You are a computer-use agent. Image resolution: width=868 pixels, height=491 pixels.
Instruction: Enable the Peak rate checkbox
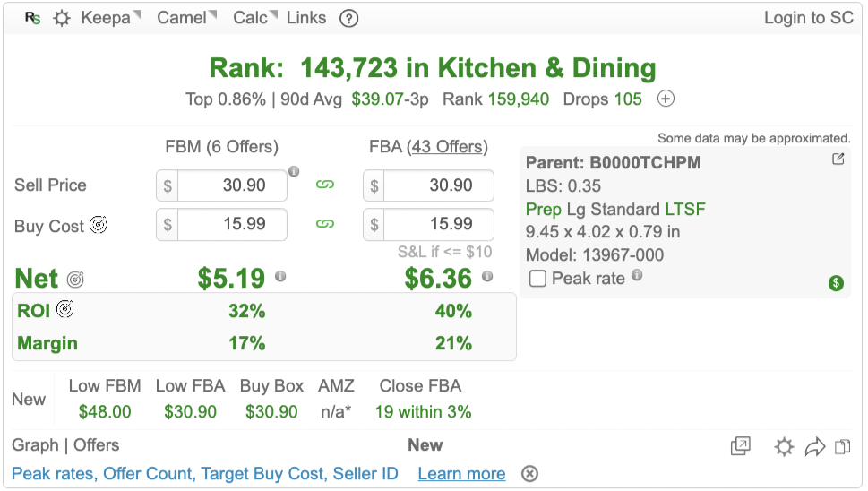[x=537, y=279]
